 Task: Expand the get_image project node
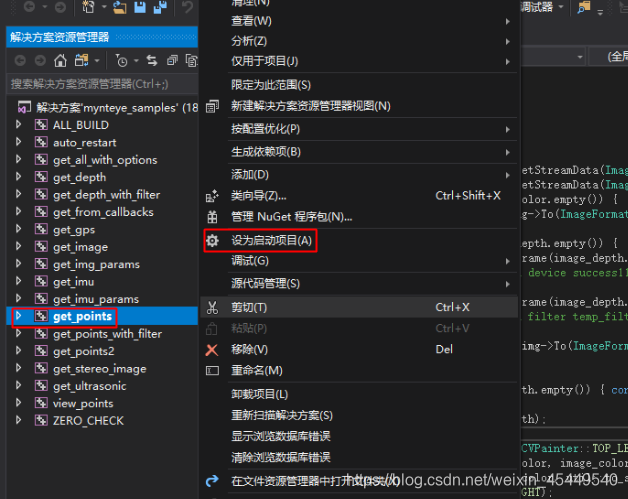[18, 246]
